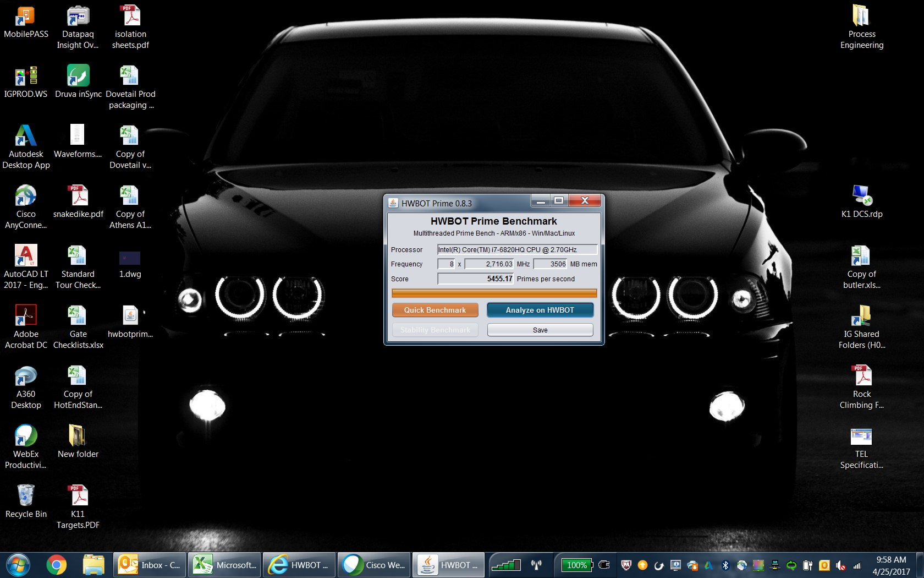Click the Quick Benchmark button
Viewport: 924px width, 578px height.
(x=435, y=310)
